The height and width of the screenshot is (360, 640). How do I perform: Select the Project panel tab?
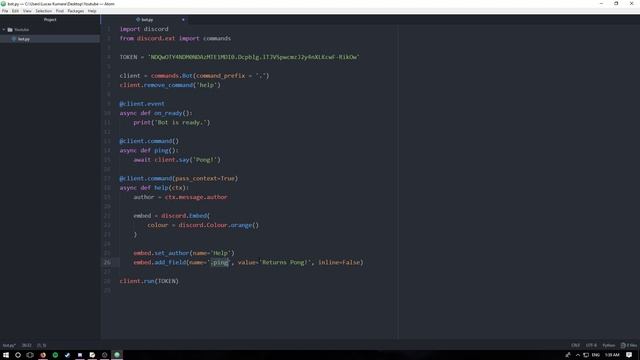(50, 20)
